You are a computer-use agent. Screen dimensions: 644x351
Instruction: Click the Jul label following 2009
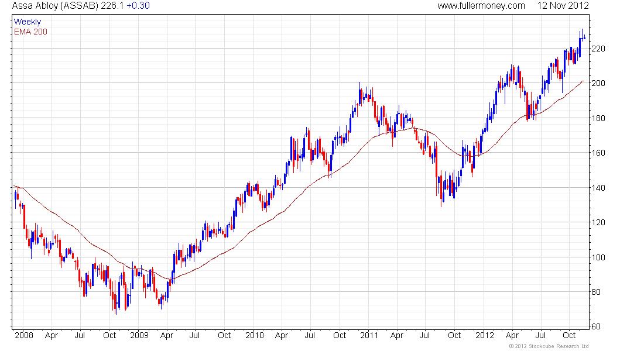coord(194,335)
